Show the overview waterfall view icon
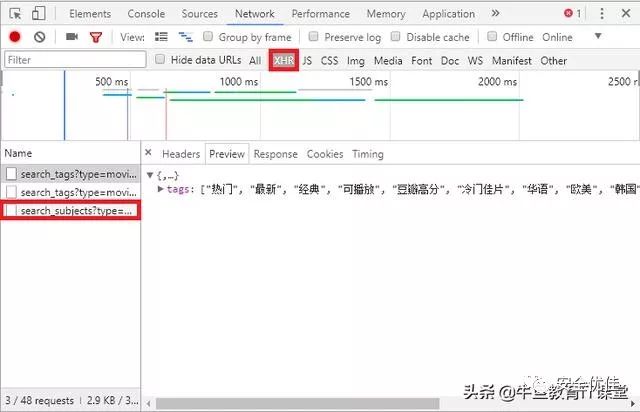This screenshot has width=640, height=412. pos(186,37)
